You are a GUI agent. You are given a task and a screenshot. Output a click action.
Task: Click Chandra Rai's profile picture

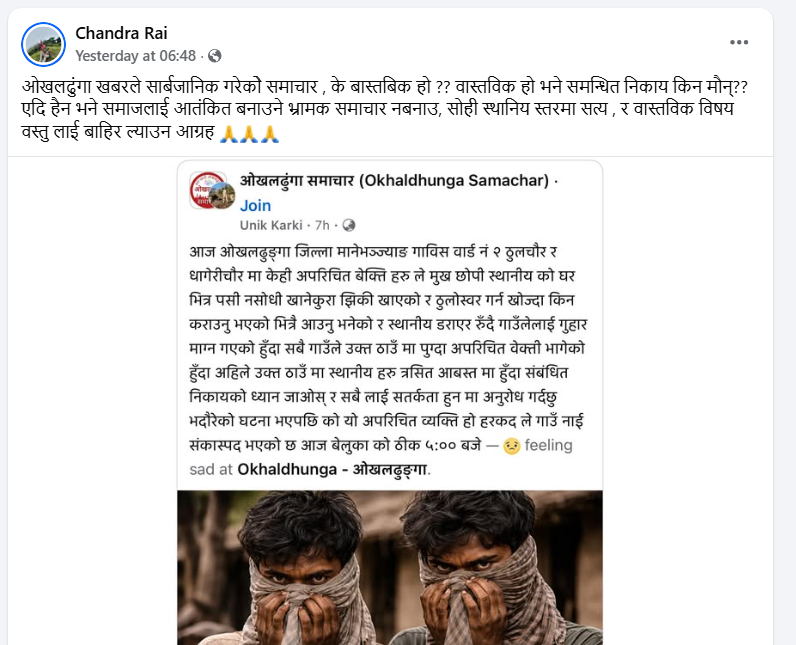(44, 43)
